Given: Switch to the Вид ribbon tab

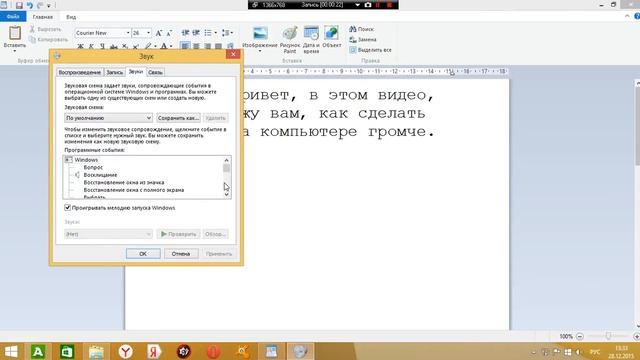Looking at the screenshot, I should point(71,17).
